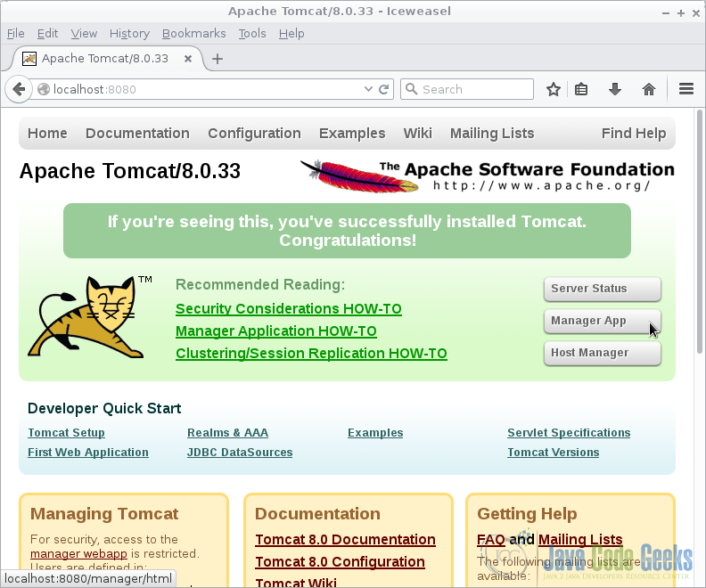Click the Apache feather logo
Viewport: 706px width, 588px height.
pos(359,176)
